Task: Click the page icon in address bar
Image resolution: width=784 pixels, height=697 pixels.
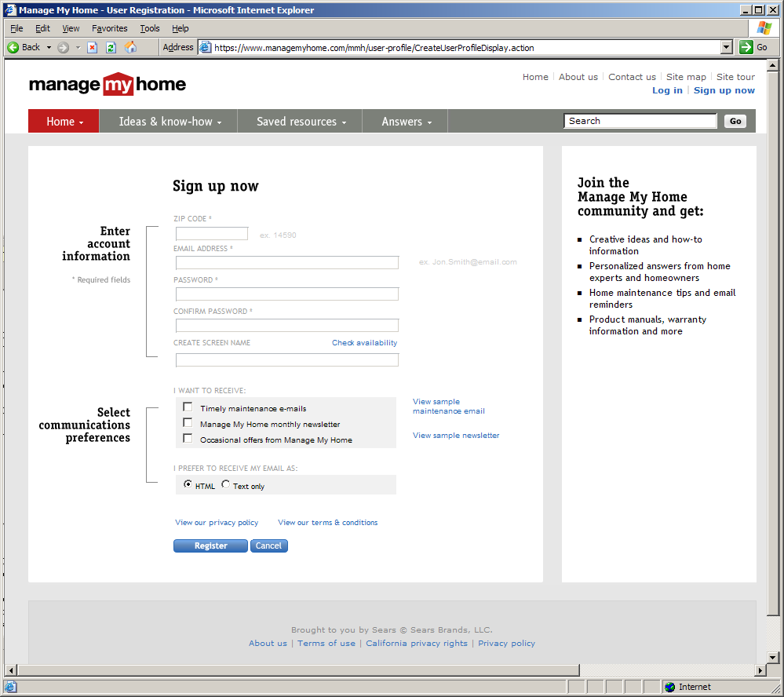Action: (x=205, y=48)
